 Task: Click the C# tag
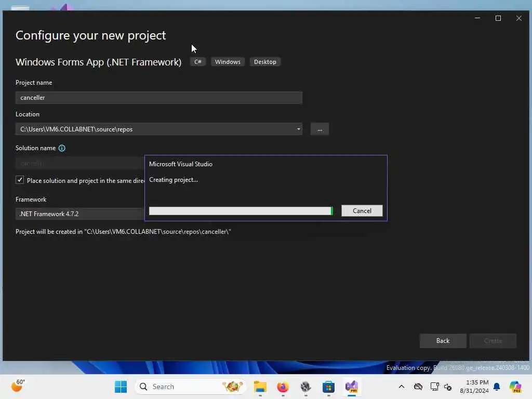[x=198, y=62]
